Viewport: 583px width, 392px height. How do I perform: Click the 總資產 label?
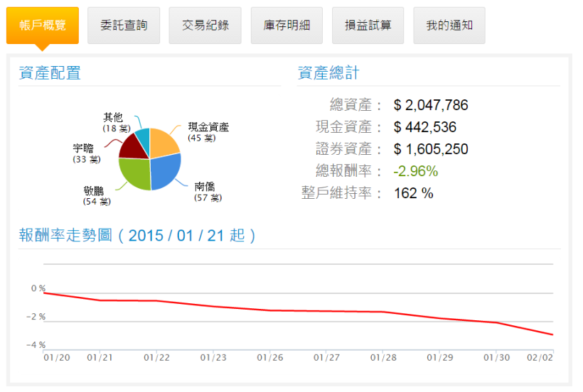click(351, 105)
